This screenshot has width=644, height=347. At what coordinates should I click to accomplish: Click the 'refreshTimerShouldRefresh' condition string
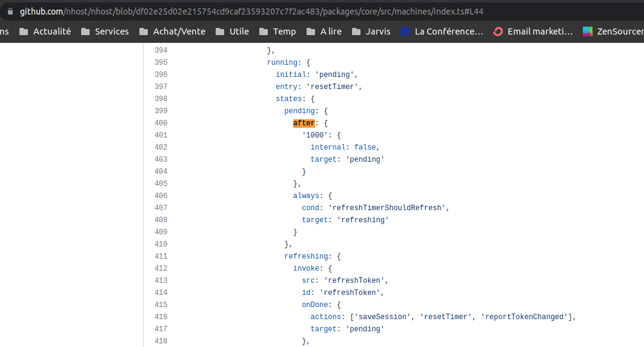pos(387,208)
